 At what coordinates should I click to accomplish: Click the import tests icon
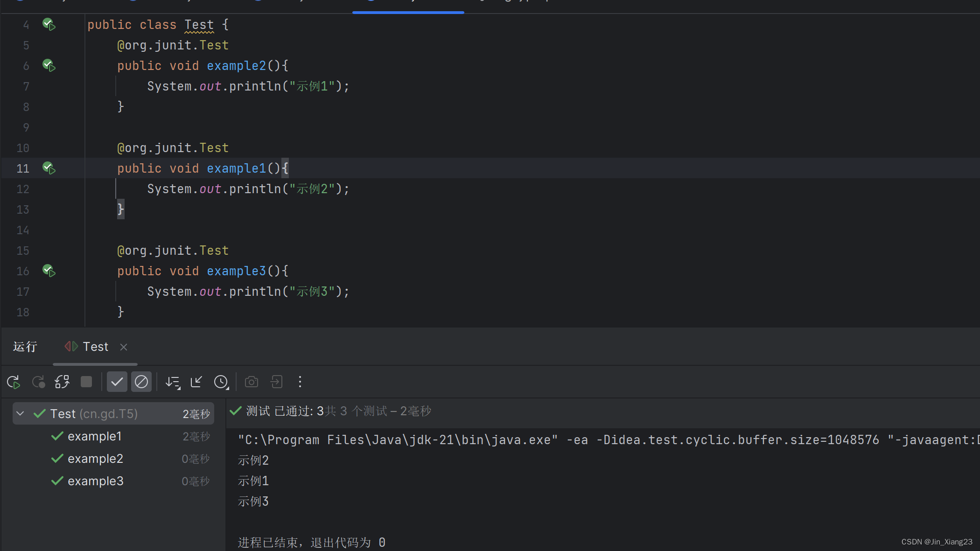coord(276,382)
